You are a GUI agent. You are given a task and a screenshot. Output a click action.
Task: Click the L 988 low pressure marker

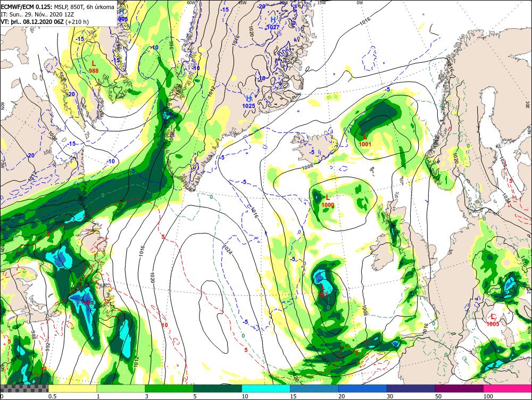pos(94,66)
